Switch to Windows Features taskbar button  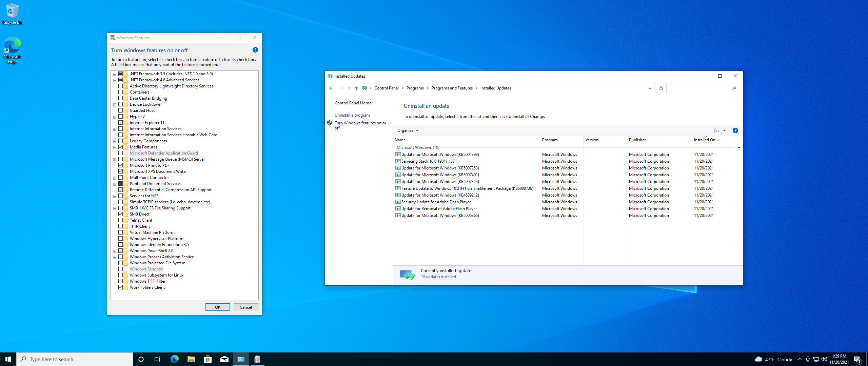(257, 359)
